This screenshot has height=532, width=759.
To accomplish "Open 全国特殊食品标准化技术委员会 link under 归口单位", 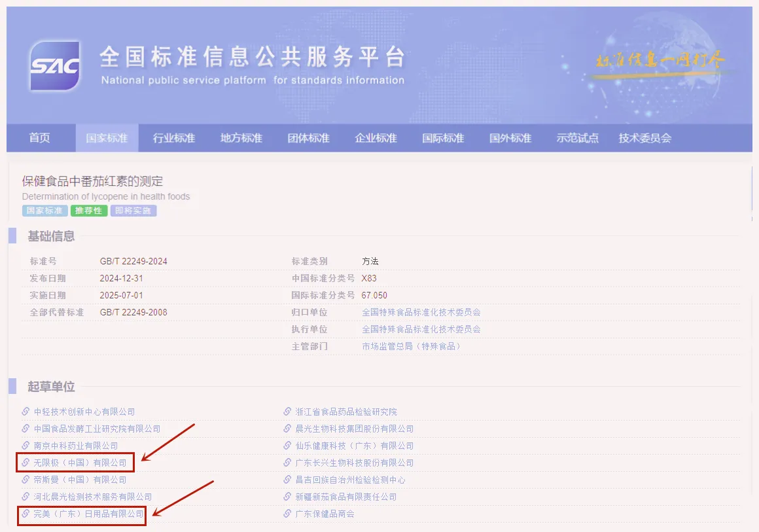I will pyautogui.click(x=421, y=312).
